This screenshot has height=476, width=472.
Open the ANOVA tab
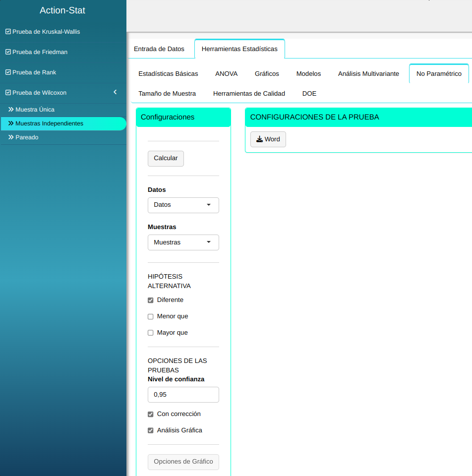tap(226, 74)
